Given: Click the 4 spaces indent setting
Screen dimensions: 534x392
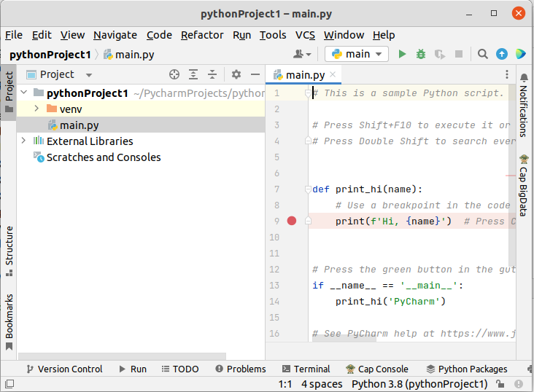Looking at the screenshot, I should (322, 384).
